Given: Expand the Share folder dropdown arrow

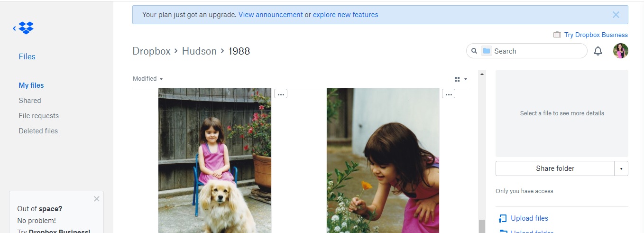Looking at the screenshot, I should pyautogui.click(x=621, y=168).
